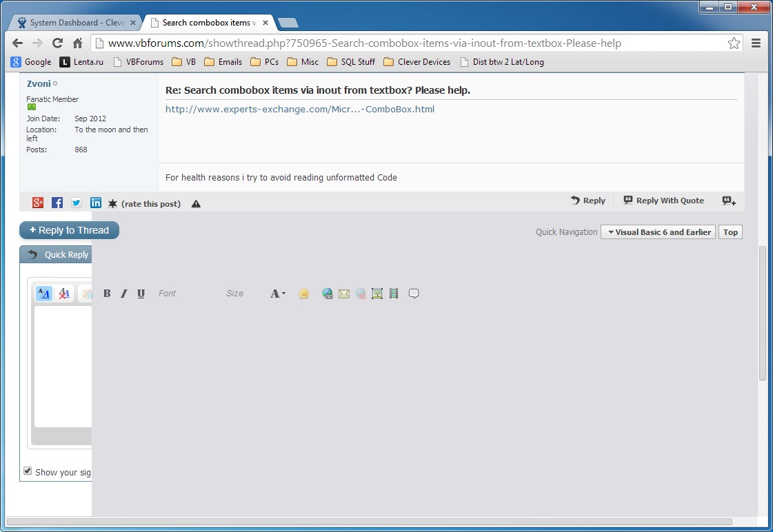Close the System Dashboard tab
Image resolution: width=773 pixels, height=532 pixels.
coord(132,23)
